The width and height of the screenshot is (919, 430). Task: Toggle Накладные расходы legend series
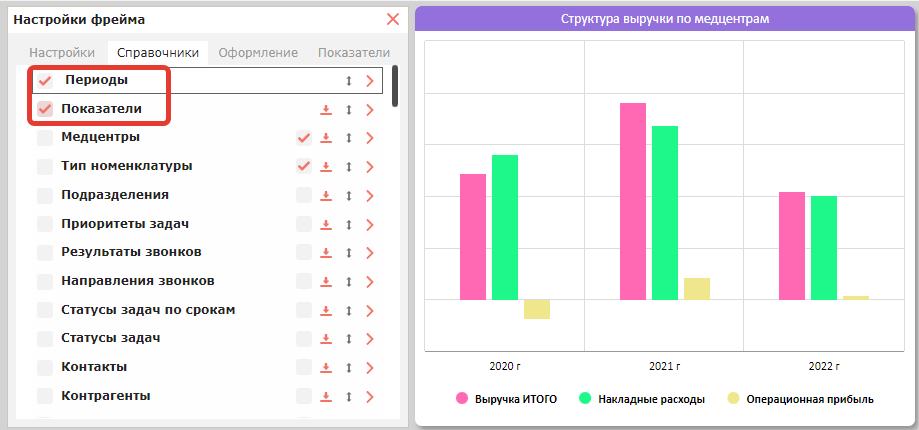(x=642, y=400)
